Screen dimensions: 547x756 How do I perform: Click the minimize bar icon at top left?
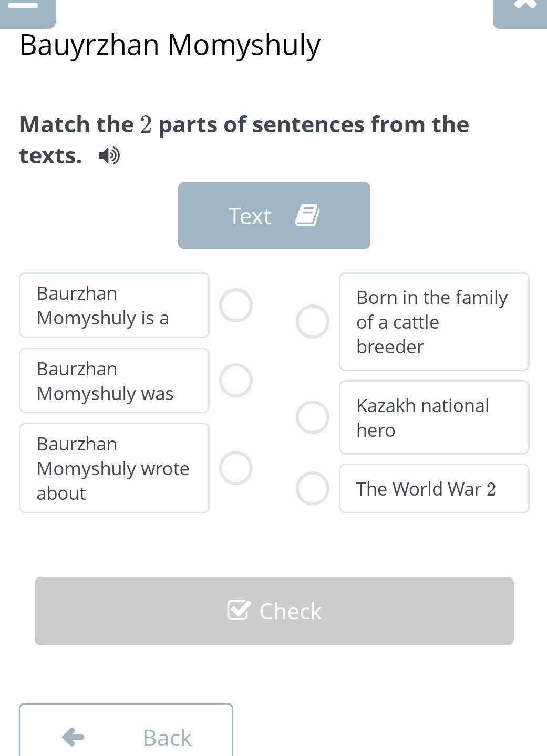pyautogui.click(x=24, y=6)
